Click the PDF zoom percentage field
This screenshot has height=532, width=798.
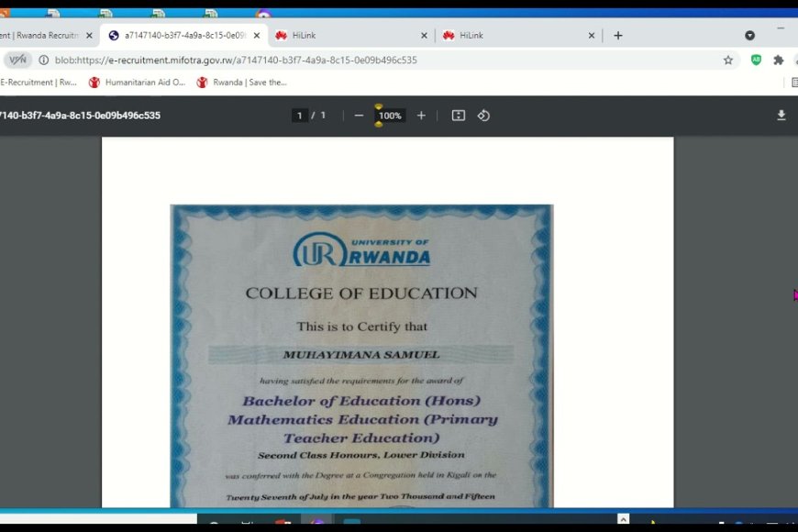390,116
